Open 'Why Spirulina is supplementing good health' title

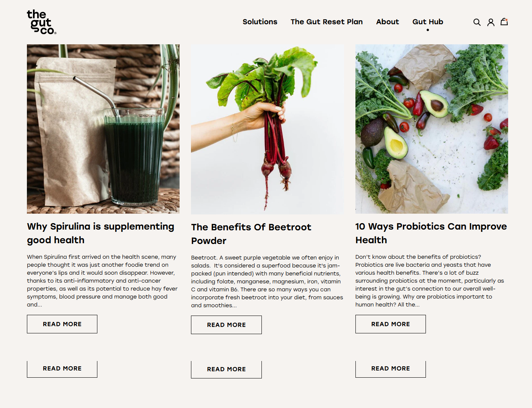101,233
